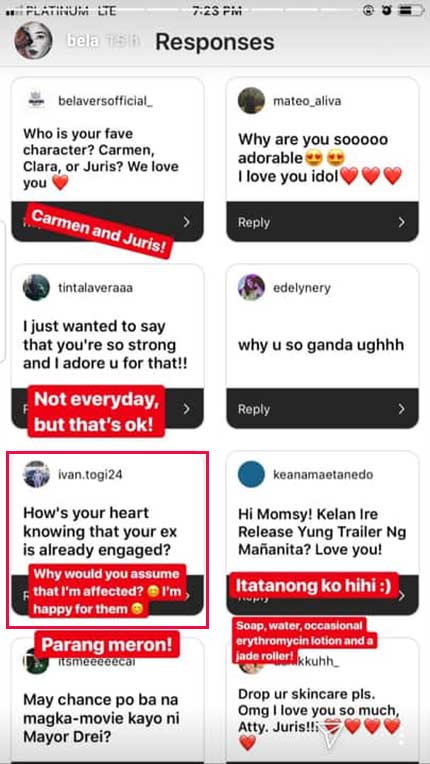Tap the story progress bar at top
The width and height of the screenshot is (430, 764).
[x=215, y=9]
